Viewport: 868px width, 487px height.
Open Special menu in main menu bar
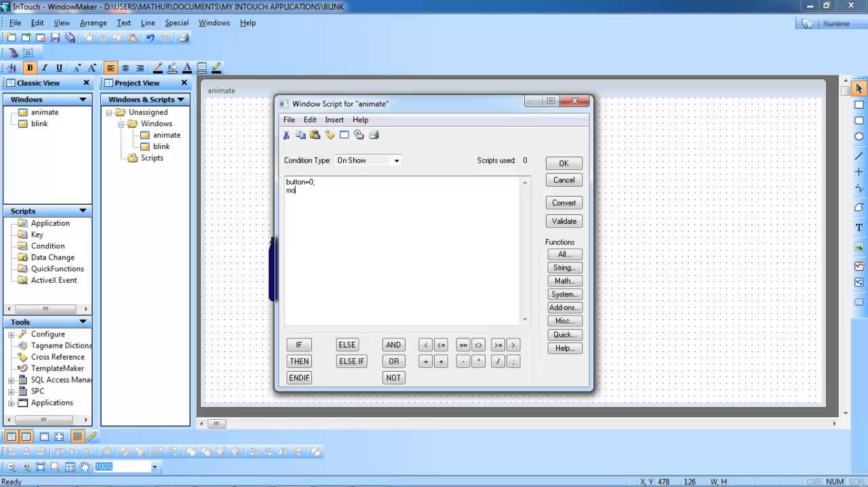pyautogui.click(x=176, y=22)
